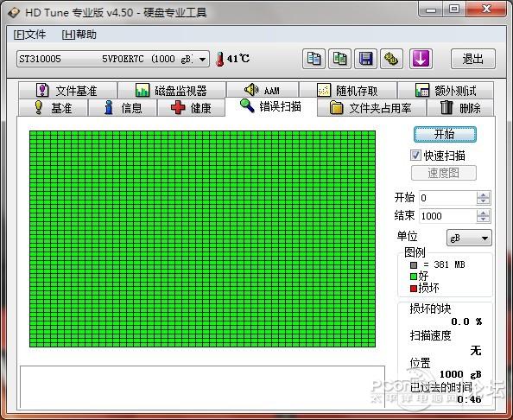
Task: Click the HD Tune title bar icon
Action: coord(14,13)
